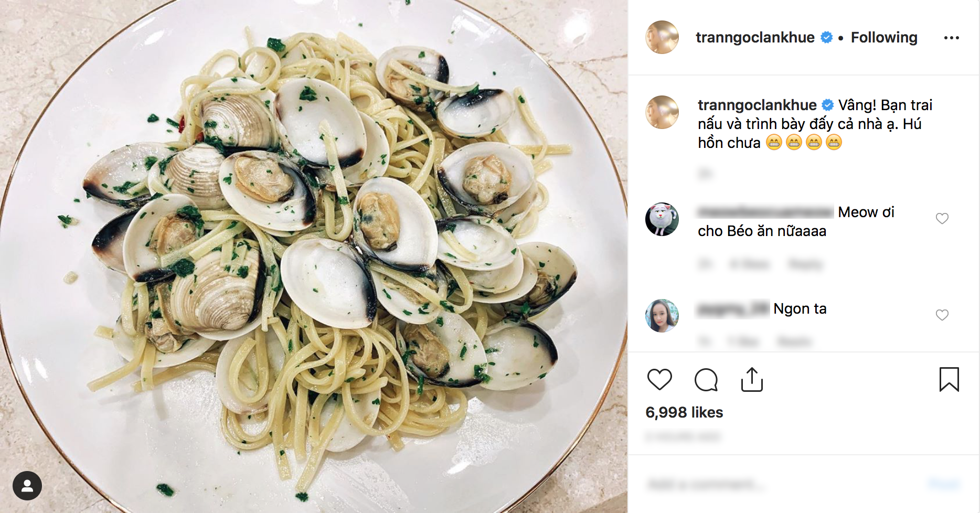Click the clam pasta photo
The height and width of the screenshot is (513, 980).
pyautogui.click(x=314, y=256)
